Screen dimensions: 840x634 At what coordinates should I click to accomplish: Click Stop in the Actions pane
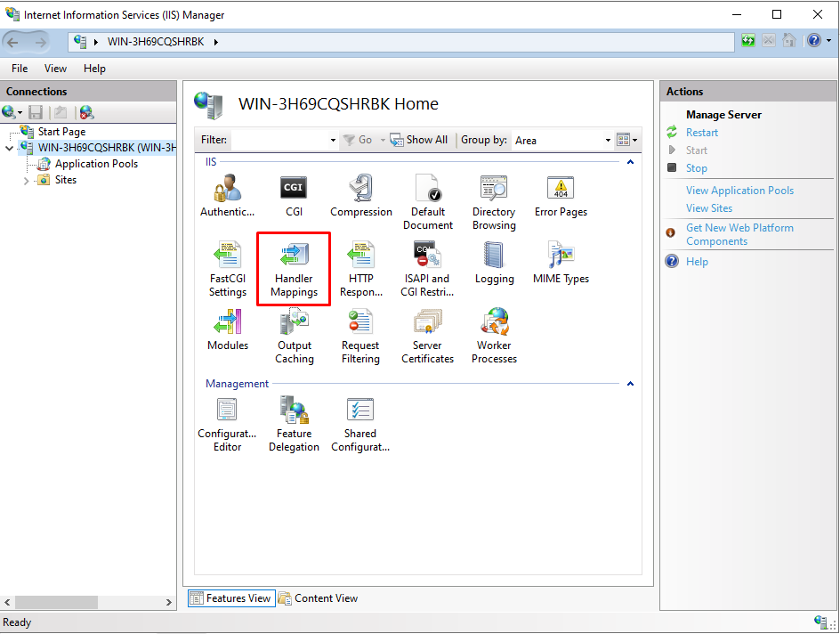point(697,168)
